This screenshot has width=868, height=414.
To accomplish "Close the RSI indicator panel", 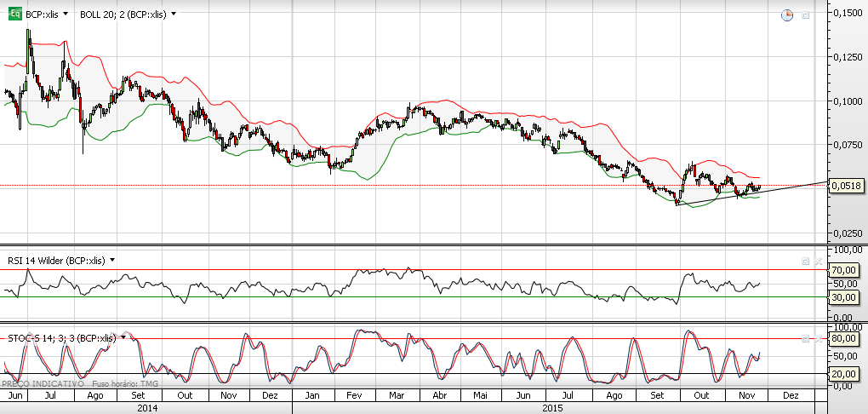I will [x=819, y=260].
